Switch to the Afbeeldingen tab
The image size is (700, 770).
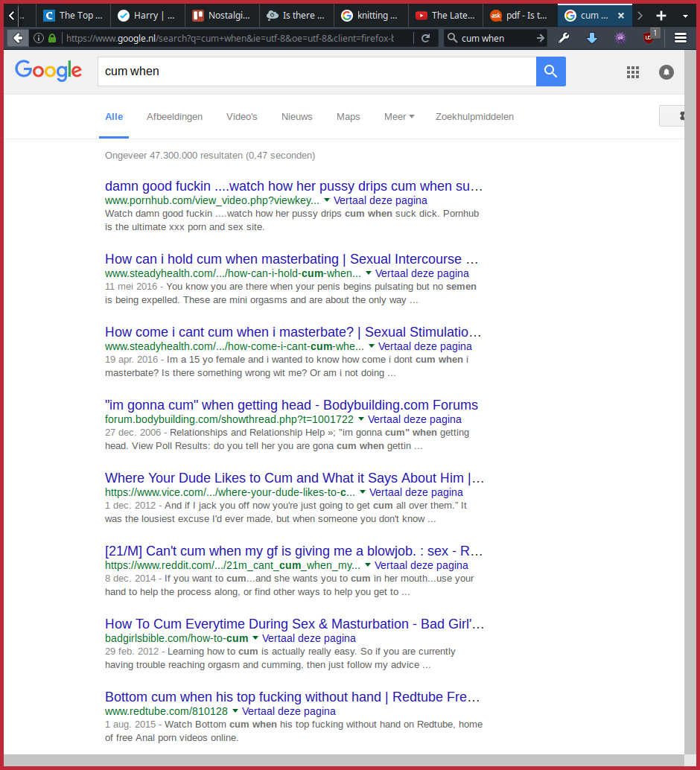[174, 117]
